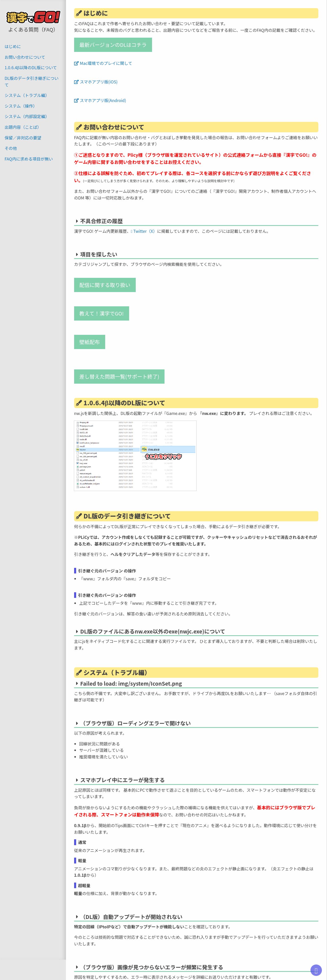Click triangle beside 項目を探したい

coord(77,254)
